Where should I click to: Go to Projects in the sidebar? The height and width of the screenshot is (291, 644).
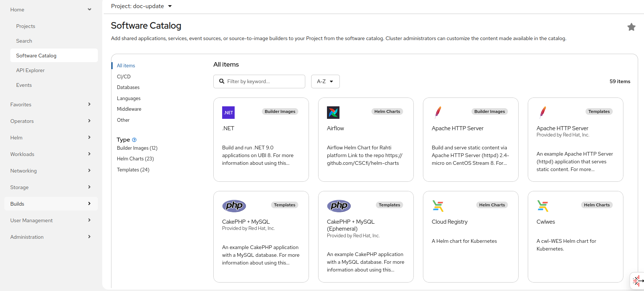pyautogui.click(x=25, y=26)
